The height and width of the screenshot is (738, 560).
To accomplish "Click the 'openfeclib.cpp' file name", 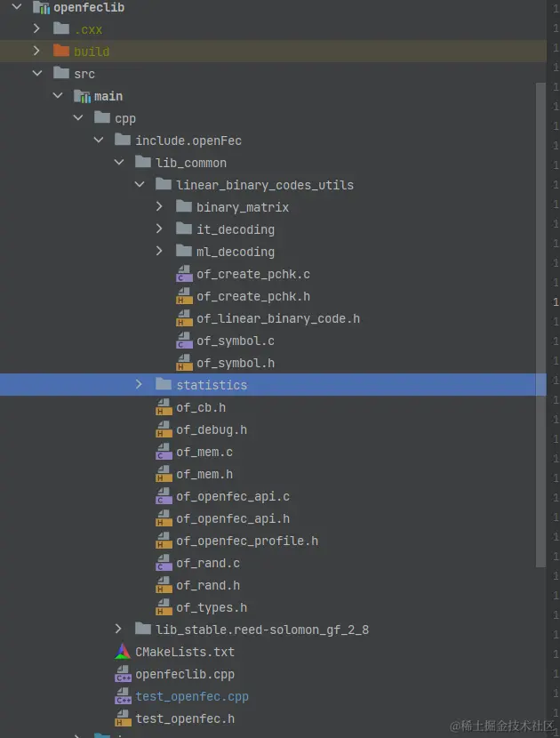I will point(185,675).
